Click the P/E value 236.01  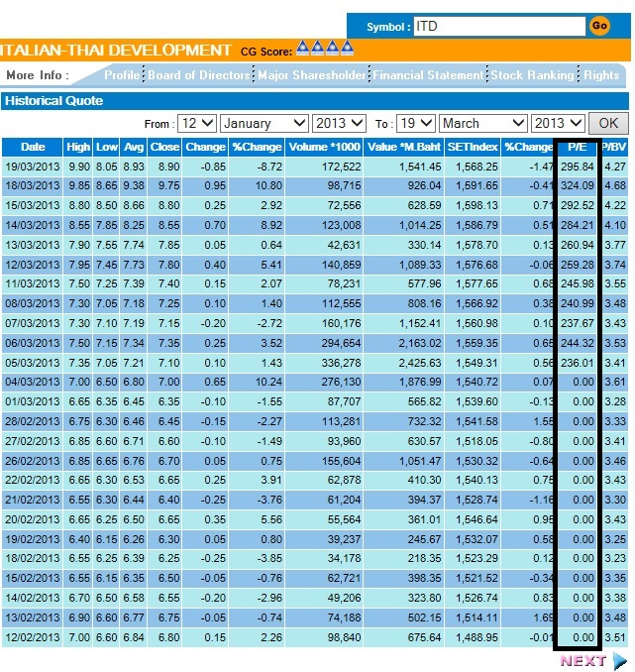click(x=578, y=363)
